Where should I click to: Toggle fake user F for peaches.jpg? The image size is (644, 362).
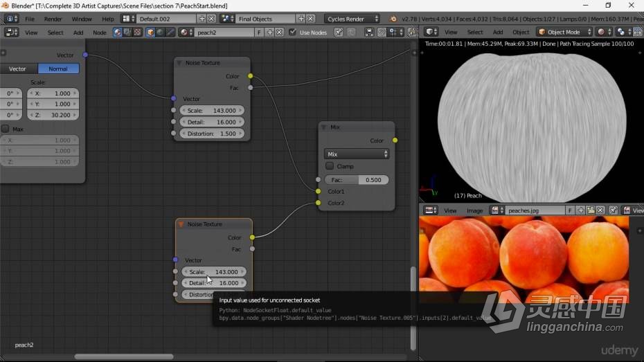(x=570, y=210)
